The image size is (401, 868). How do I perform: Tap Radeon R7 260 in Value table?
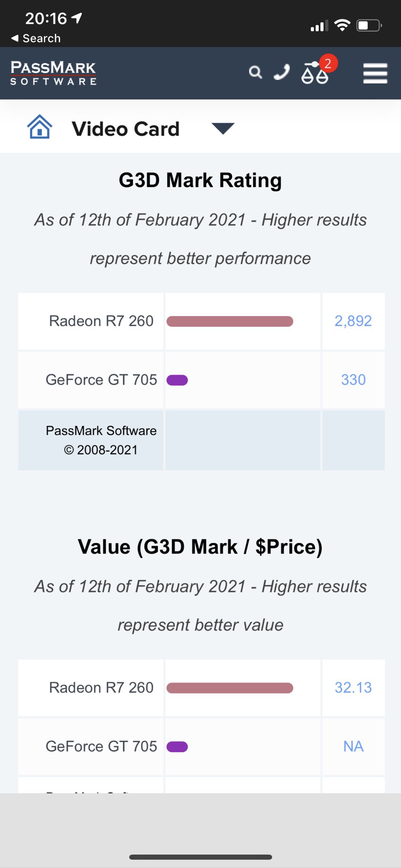101,687
